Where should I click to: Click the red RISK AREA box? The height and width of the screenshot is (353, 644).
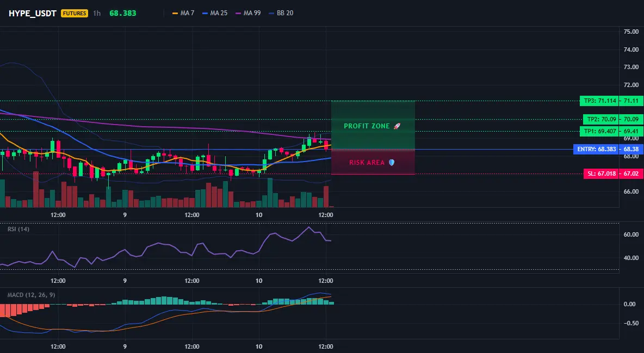(373, 162)
